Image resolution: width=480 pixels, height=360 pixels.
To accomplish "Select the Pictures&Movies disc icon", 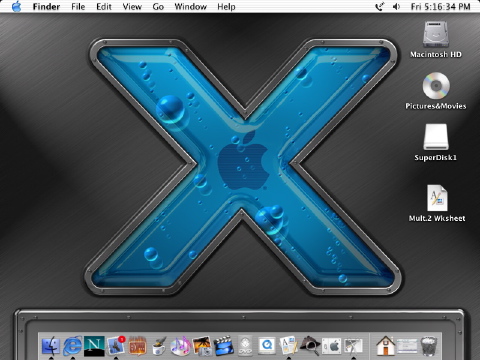I will [436, 86].
